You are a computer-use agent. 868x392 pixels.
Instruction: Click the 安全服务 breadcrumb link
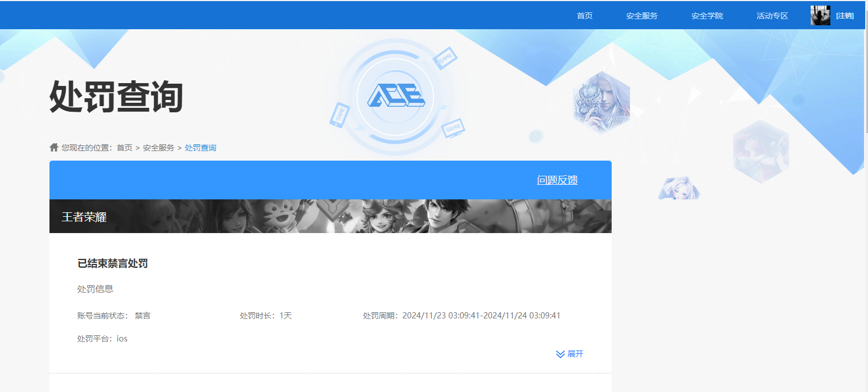(x=158, y=147)
